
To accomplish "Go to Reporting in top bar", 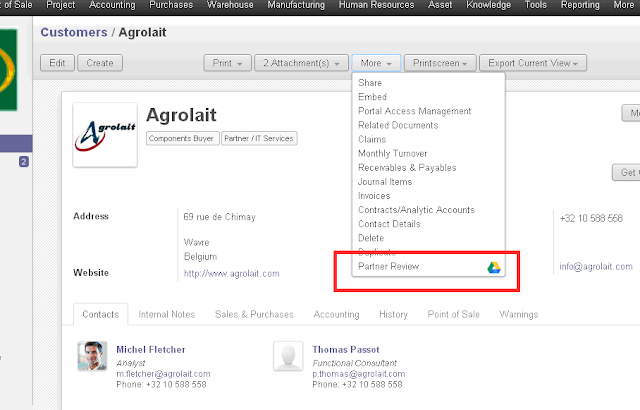I will (580, 5).
